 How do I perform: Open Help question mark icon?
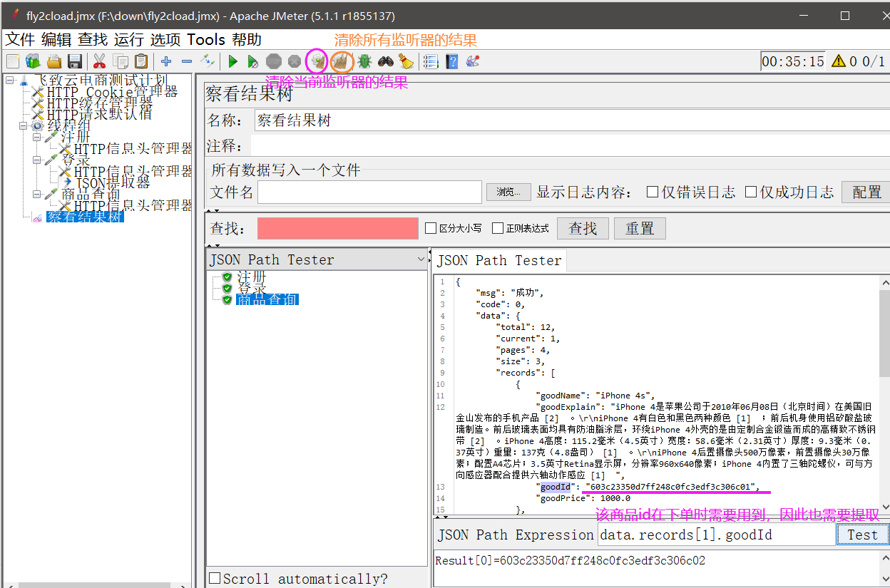tap(451, 61)
